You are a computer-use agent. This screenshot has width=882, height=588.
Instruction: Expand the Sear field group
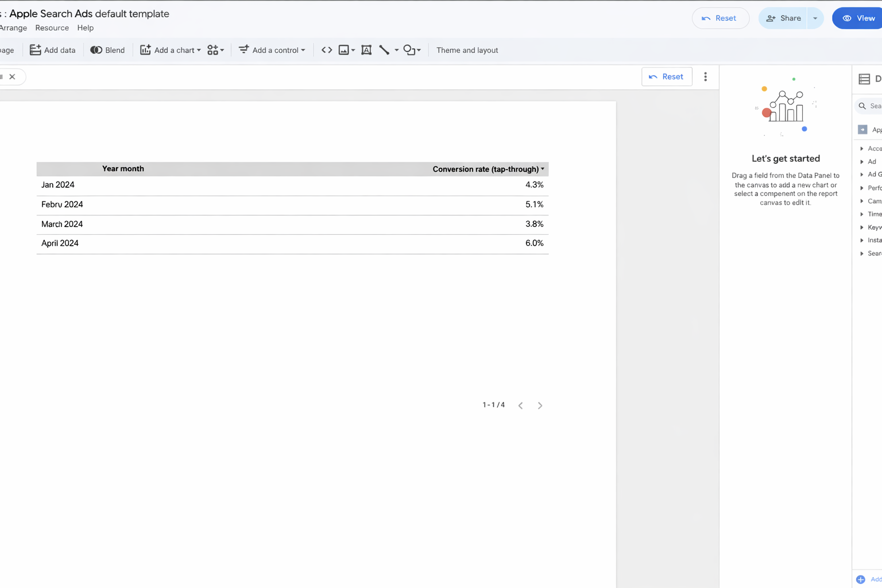point(862,254)
